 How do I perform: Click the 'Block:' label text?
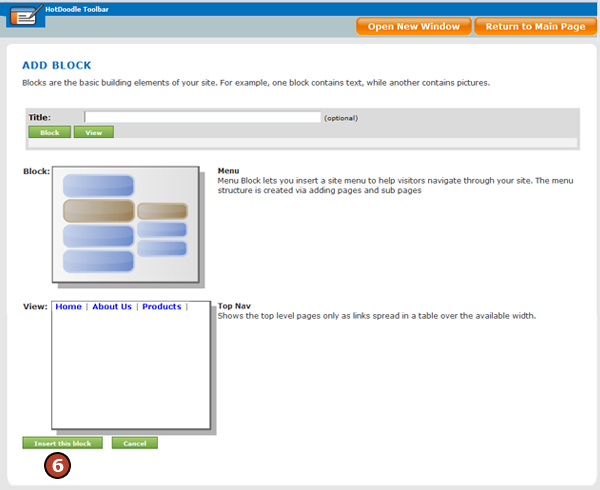pyautogui.click(x=36, y=171)
